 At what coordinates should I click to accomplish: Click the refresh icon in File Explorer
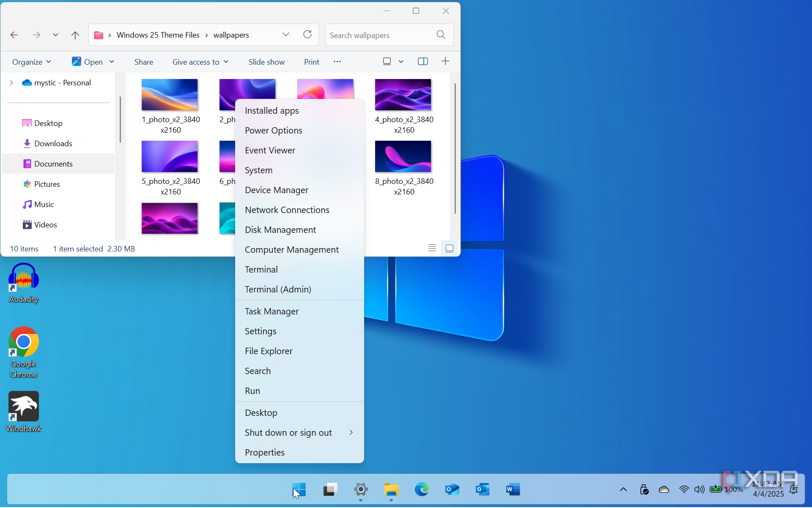[x=307, y=35]
